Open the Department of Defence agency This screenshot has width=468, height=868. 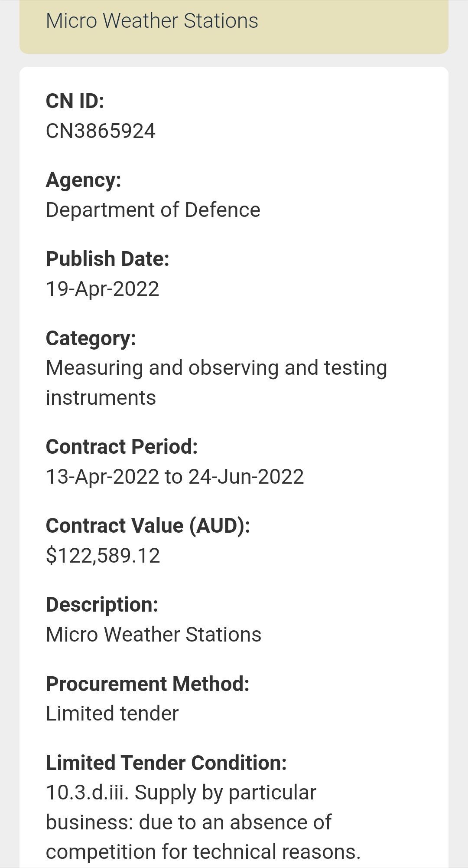[153, 210]
